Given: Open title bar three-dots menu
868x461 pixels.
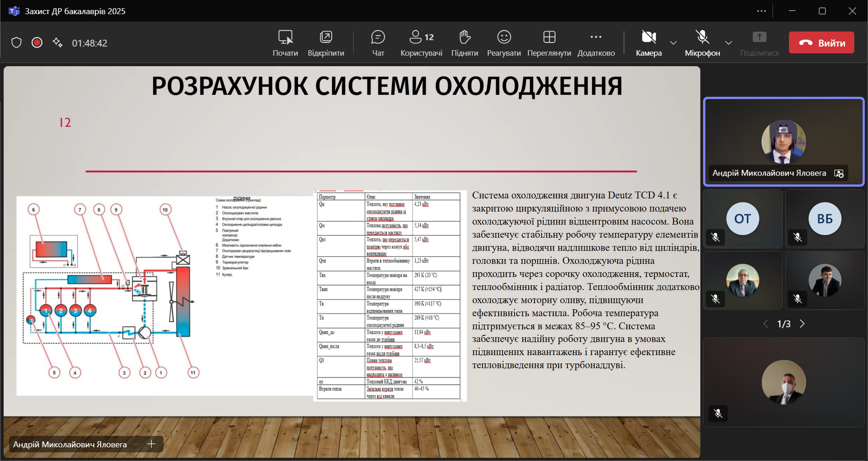Looking at the screenshot, I should pos(761,11).
